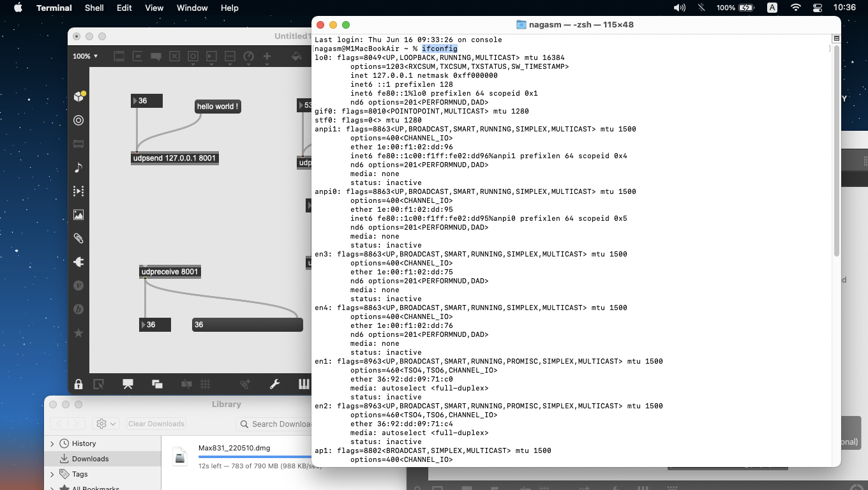Open the Images browser in Max sidebar
The height and width of the screenshot is (490, 868).
(79, 214)
